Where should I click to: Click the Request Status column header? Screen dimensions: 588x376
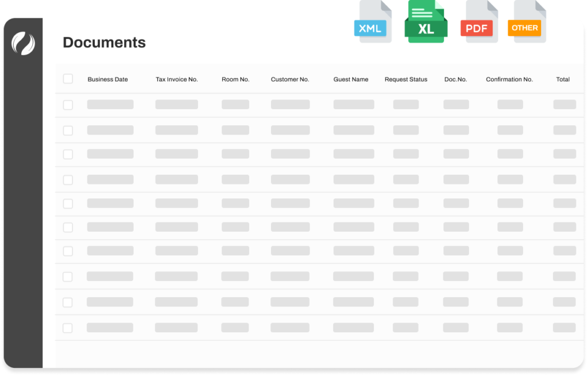[x=406, y=79]
